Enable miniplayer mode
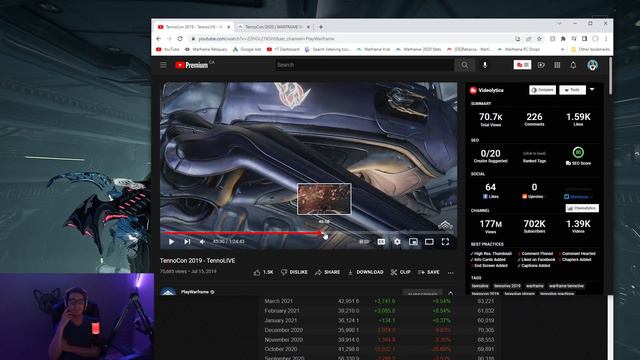The width and height of the screenshot is (640, 360). click(413, 242)
